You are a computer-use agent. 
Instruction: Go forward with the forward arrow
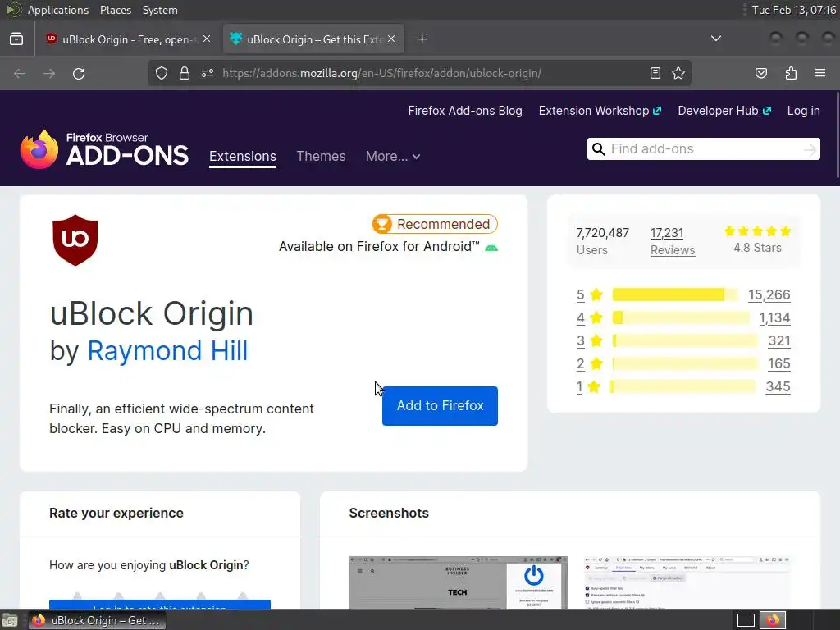tap(49, 73)
